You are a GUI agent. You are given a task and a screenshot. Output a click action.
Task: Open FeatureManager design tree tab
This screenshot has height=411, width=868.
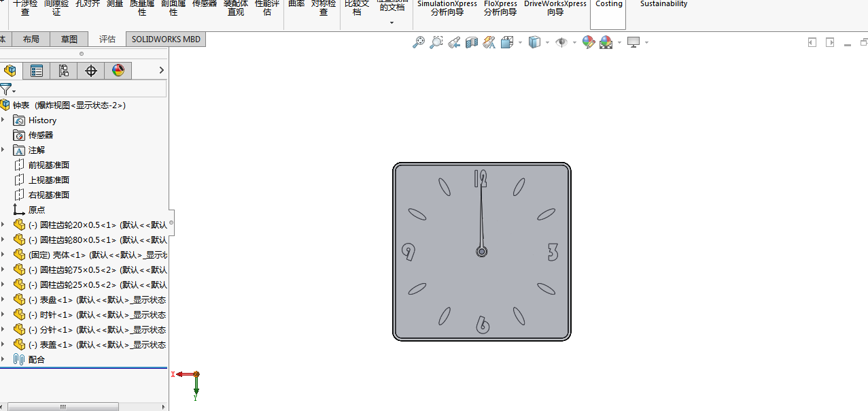pos(10,70)
